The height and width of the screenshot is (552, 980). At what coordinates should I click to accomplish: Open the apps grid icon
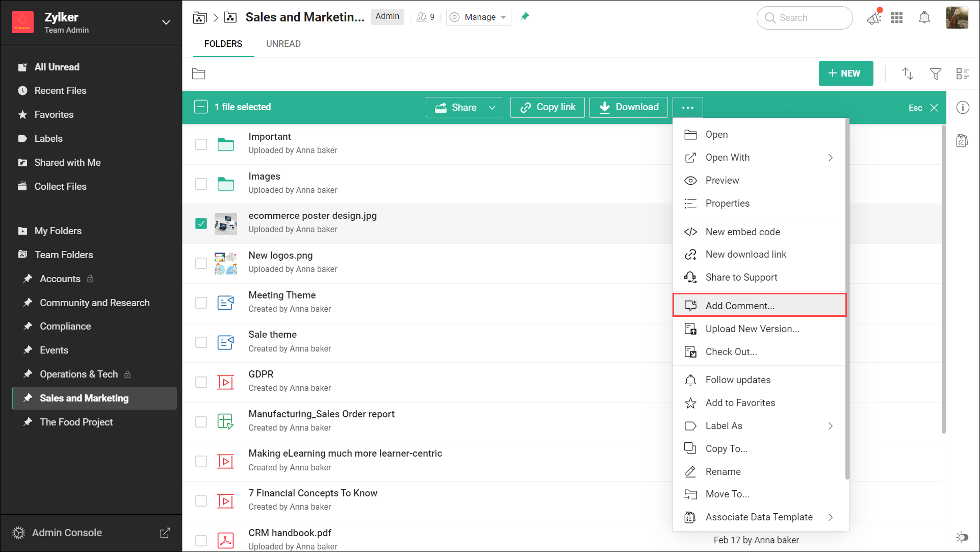click(x=897, y=18)
